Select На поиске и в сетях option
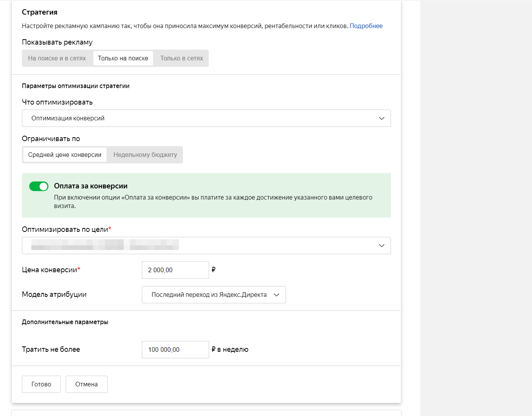Image resolution: width=532 pixels, height=416 pixels. 57,58
